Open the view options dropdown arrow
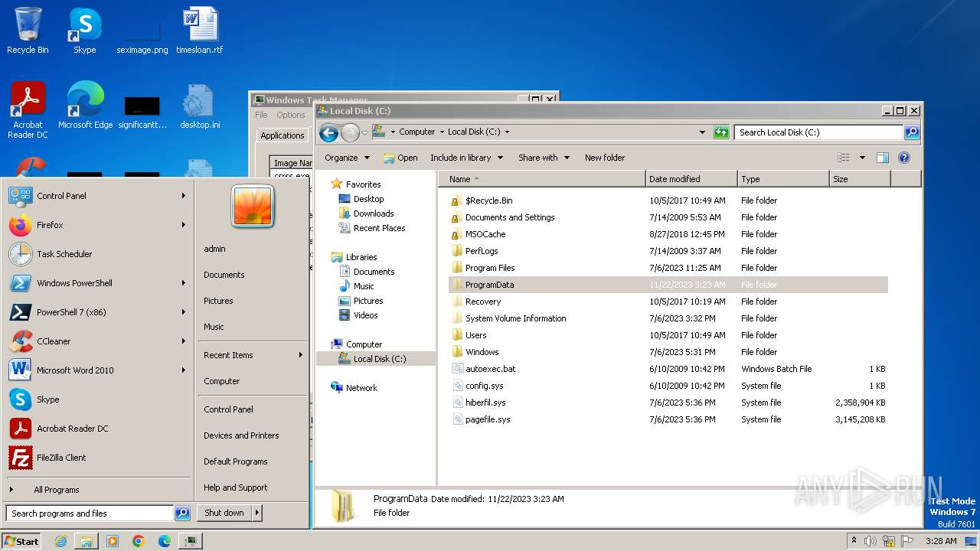The height and width of the screenshot is (551, 980). (861, 158)
